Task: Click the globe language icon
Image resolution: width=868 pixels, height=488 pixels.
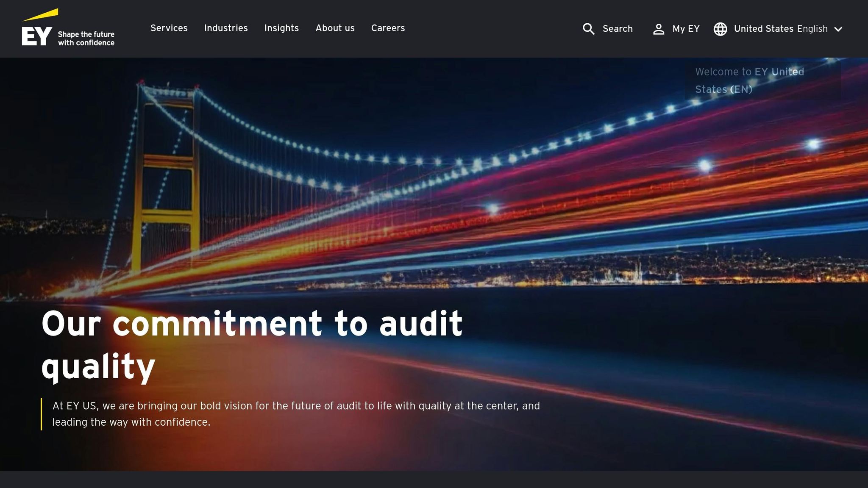Action: [720, 29]
